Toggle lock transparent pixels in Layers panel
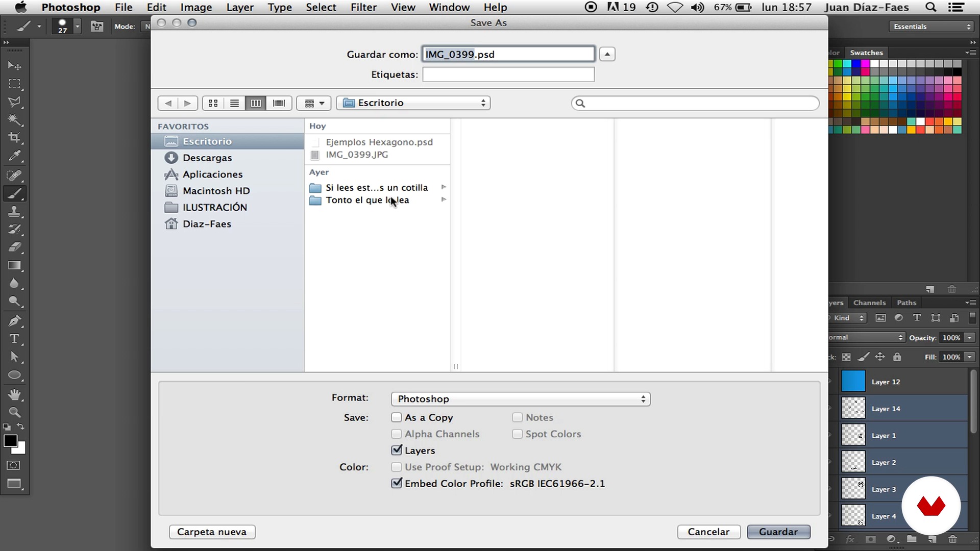The width and height of the screenshot is (980, 551). [x=846, y=357]
